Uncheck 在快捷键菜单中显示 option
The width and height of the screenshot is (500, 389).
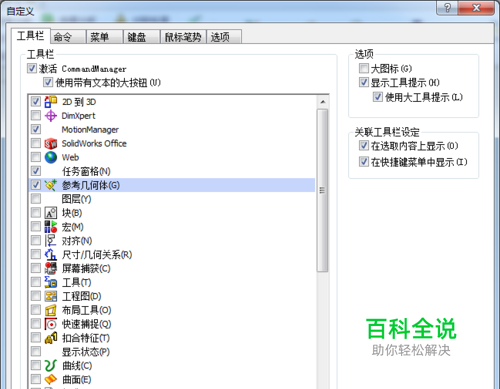coord(364,162)
